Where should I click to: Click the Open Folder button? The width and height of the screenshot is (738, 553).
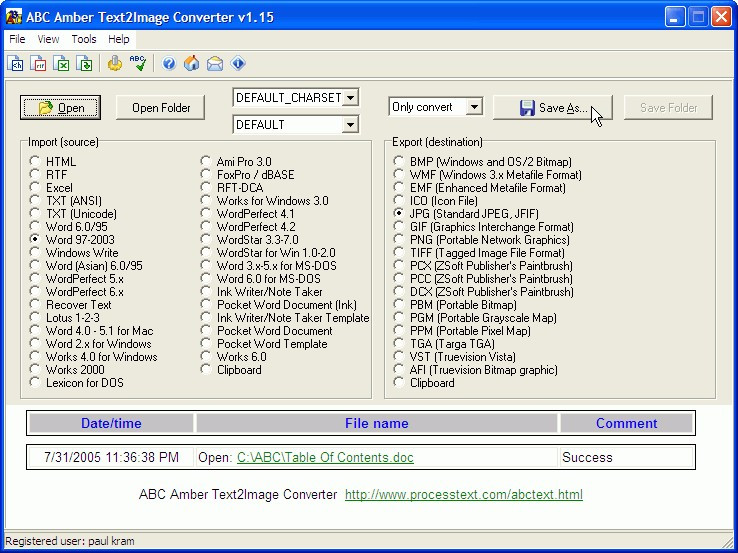[x=160, y=108]
